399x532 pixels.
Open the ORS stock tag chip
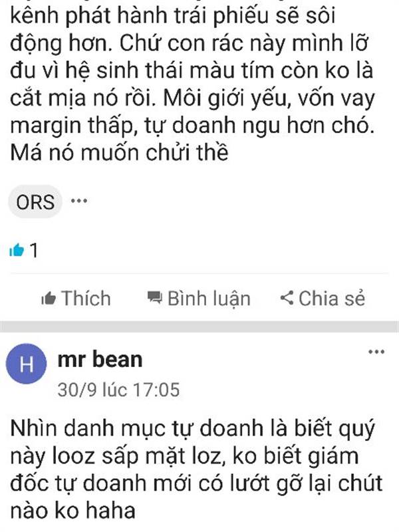pos(35,202)
